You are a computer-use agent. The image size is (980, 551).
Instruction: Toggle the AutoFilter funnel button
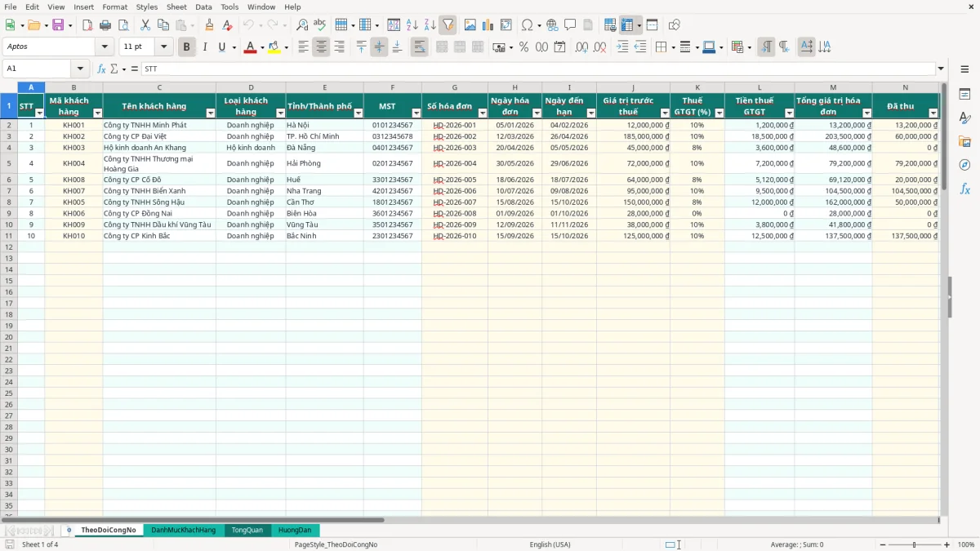(x=448, y=25)
